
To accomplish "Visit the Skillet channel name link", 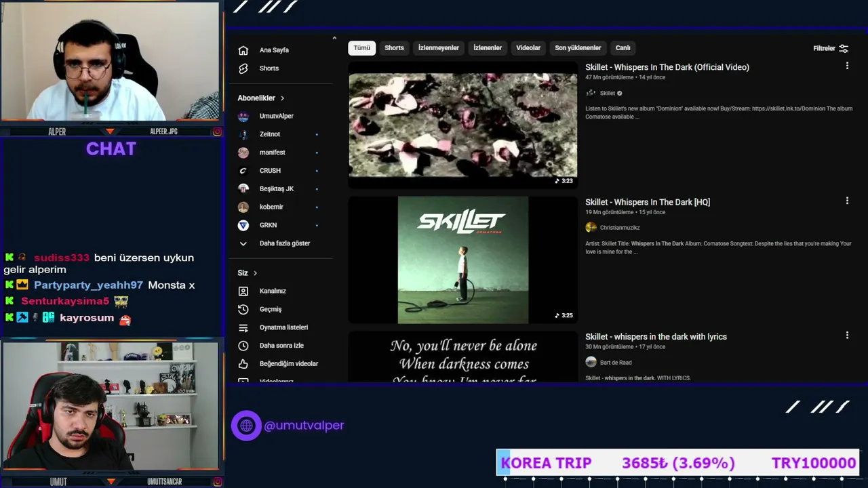I will pos(607,94).
